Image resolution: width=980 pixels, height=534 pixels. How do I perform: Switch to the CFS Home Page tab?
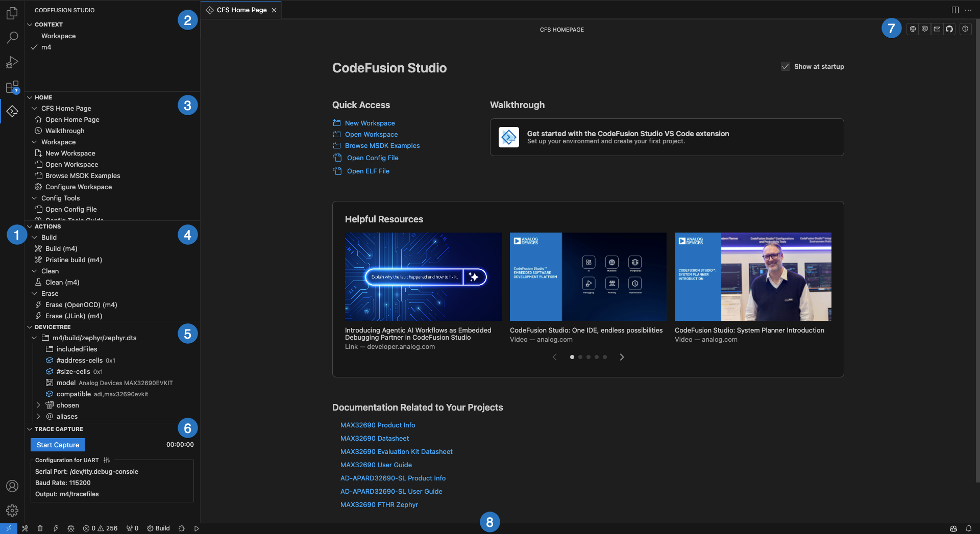coord(241,10)
